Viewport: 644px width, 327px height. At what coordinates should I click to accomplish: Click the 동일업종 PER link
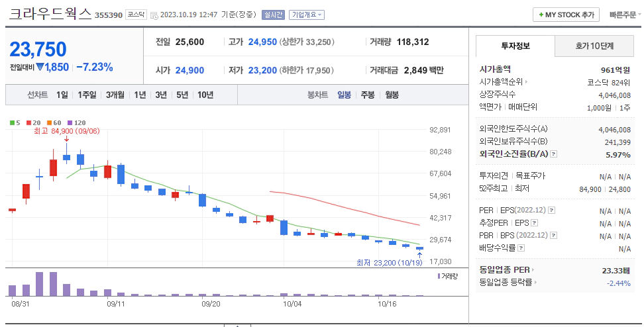[x=505, y=270]
